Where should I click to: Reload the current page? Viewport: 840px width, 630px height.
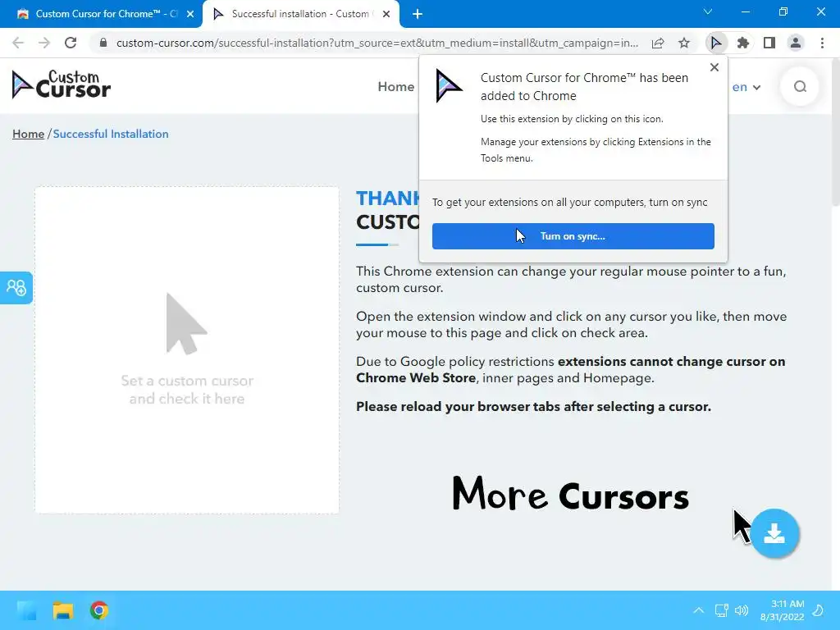click(x=71, y=43)
